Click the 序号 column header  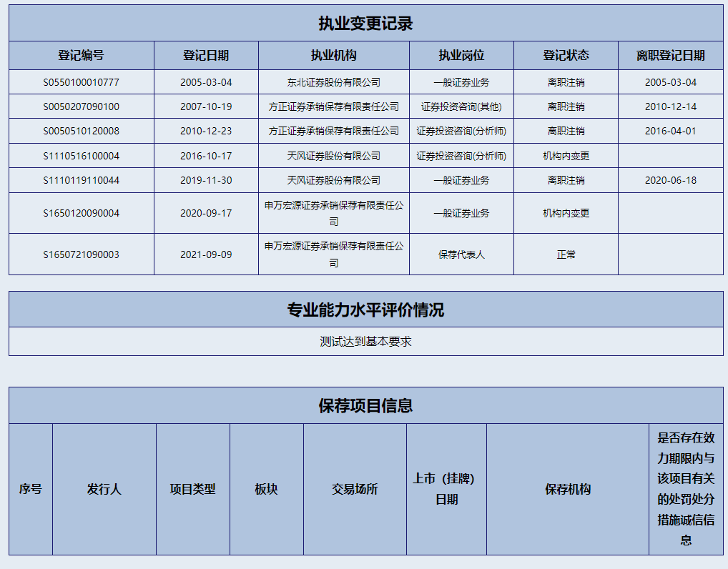(x=31, y=489)
